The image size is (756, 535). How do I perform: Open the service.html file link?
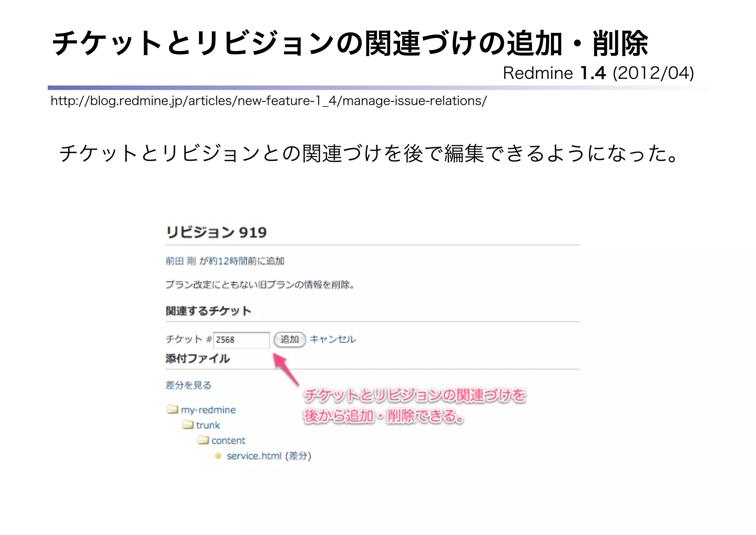point(254,456)
